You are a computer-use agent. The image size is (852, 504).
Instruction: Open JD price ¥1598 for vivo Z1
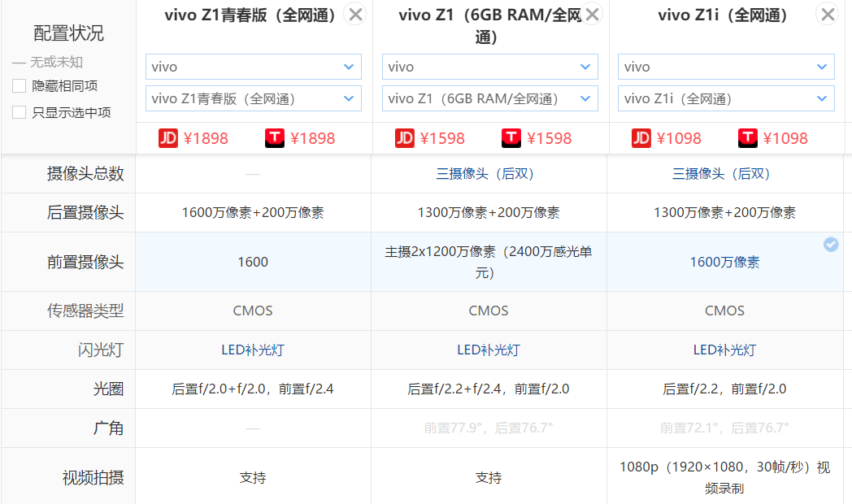442,138
